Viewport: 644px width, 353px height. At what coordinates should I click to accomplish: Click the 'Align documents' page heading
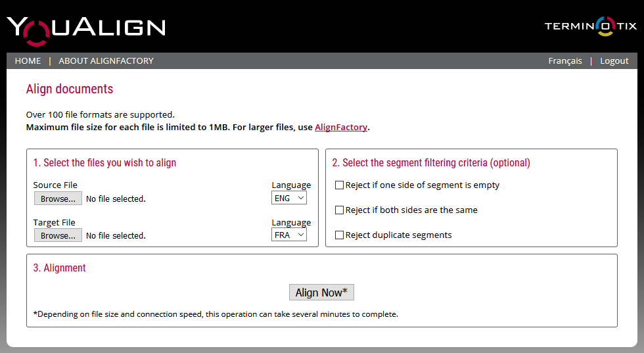[70, 89]
